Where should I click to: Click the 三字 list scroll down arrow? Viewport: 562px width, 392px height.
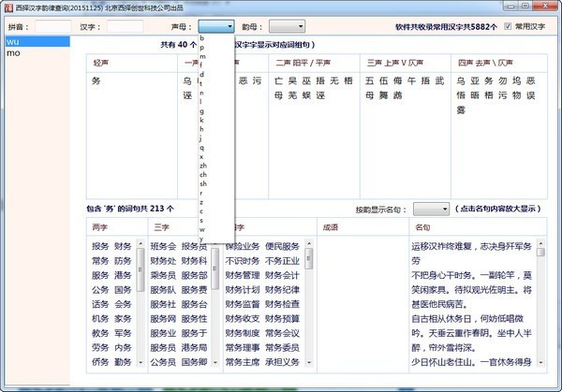click(x=215, y=362)
